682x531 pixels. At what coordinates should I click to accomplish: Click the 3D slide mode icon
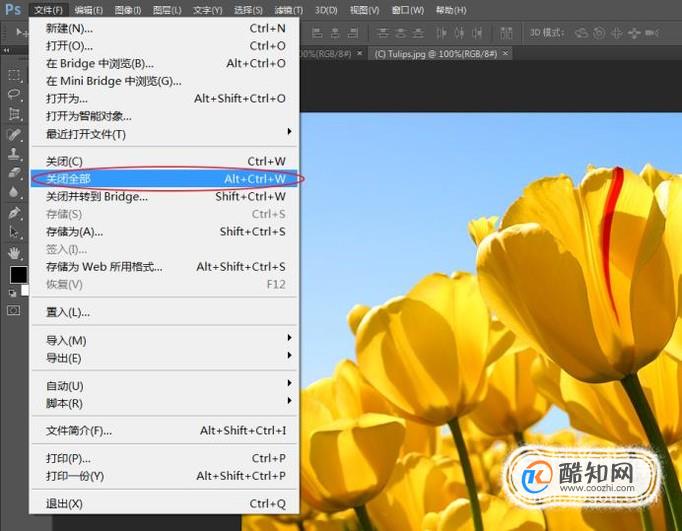634,33
